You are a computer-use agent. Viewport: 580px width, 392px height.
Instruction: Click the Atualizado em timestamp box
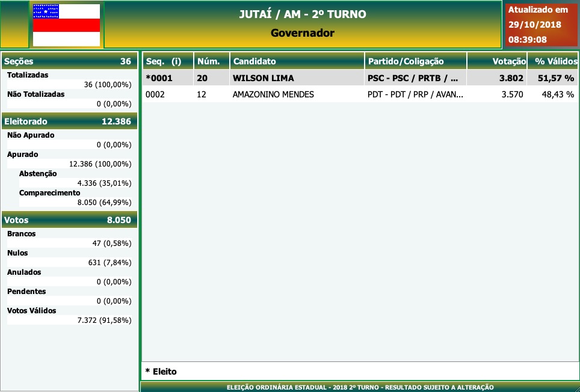[x=535, y=25]
